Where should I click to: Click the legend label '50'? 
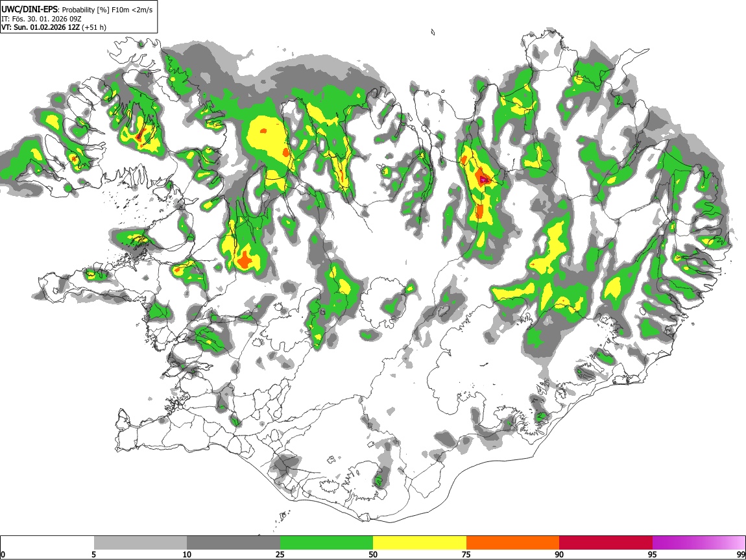373,554
